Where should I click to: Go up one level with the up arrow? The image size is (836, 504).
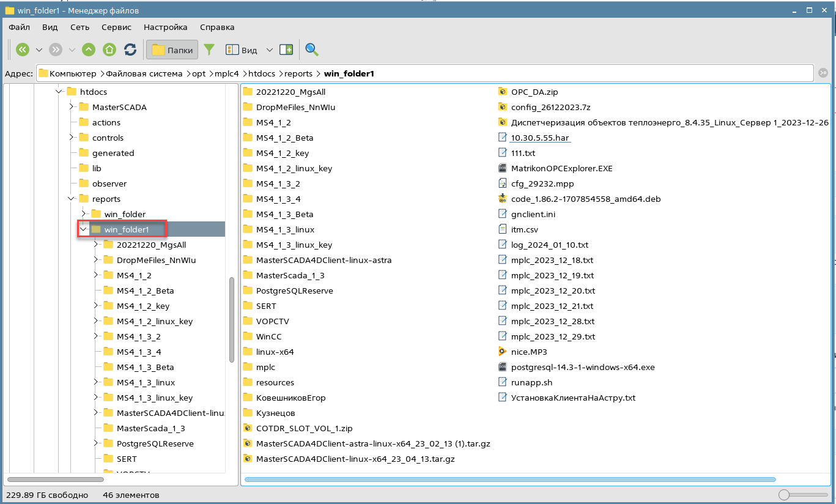(89, 50)
